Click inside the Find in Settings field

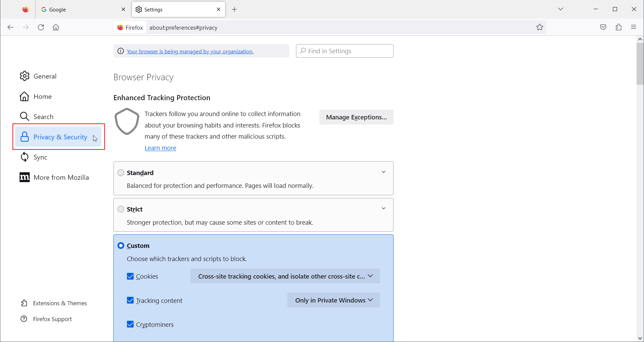[344, 51]
